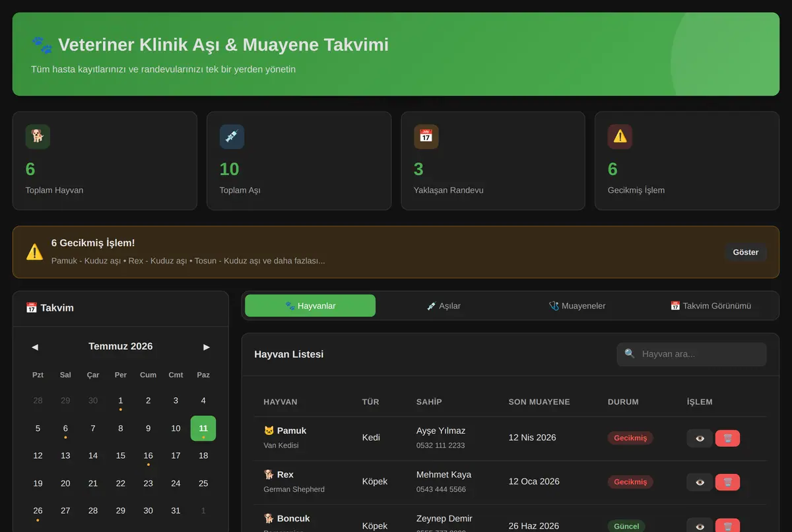Click the calendar icon beside Takvim heading
This screenshot has height=532, width=792.
click(x=31, y=308)
